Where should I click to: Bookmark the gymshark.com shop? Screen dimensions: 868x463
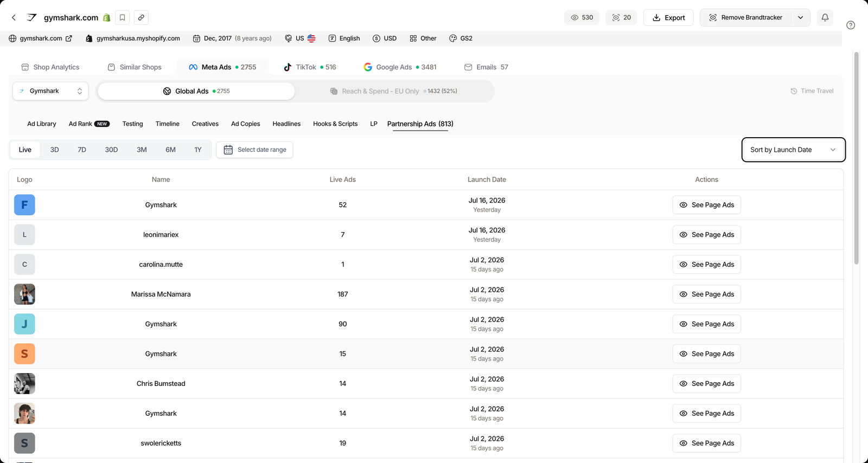123,17
